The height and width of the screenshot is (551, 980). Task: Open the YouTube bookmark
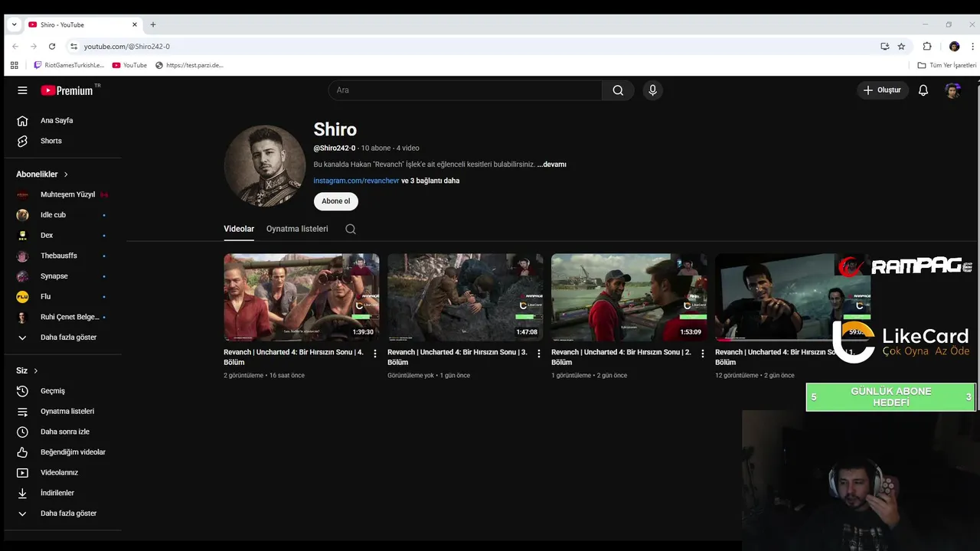coord(129,65)
